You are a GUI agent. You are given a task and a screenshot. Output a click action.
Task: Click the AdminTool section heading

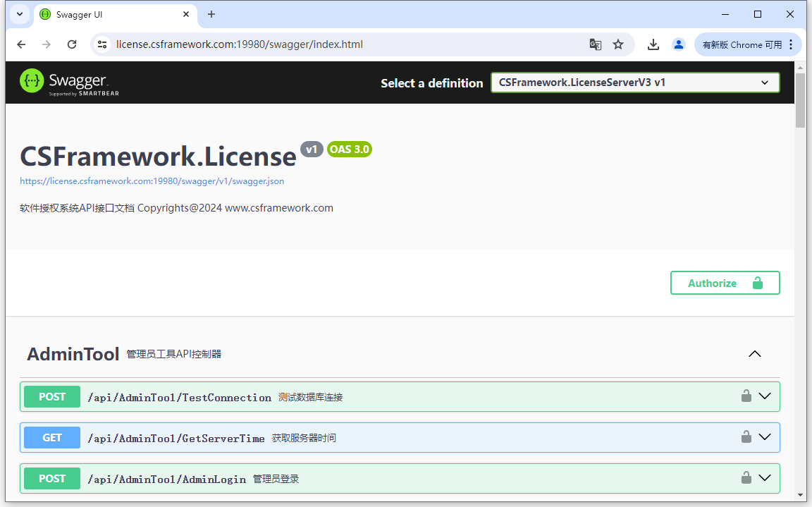point(73,354)
